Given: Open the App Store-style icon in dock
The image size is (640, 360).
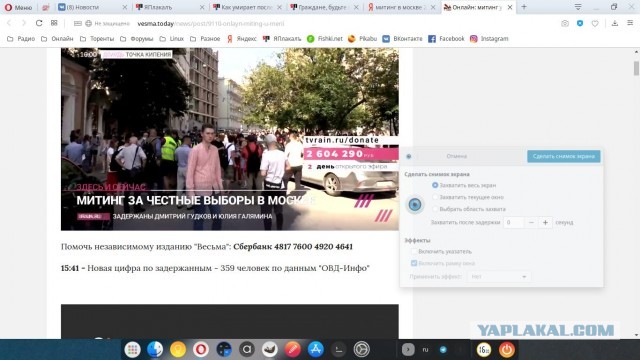Looking at the screenshot, I should coord(316,350).
